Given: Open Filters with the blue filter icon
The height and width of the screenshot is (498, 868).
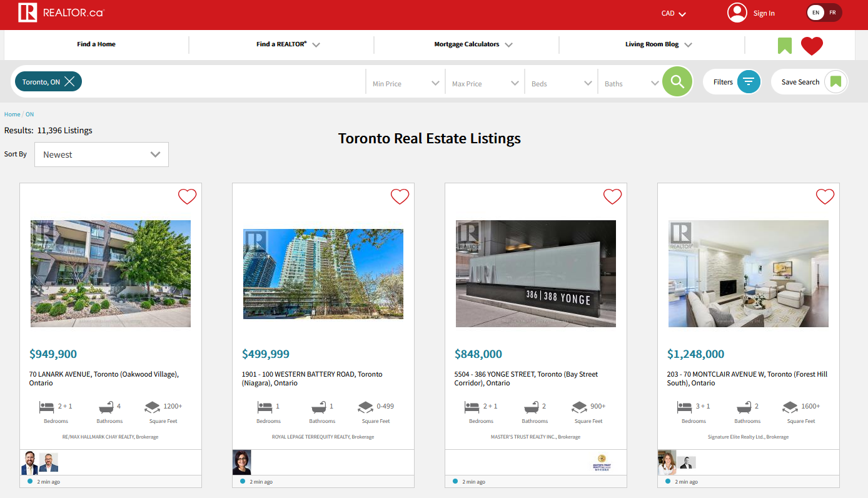Looking at the screenshot, I should point(749,82).
